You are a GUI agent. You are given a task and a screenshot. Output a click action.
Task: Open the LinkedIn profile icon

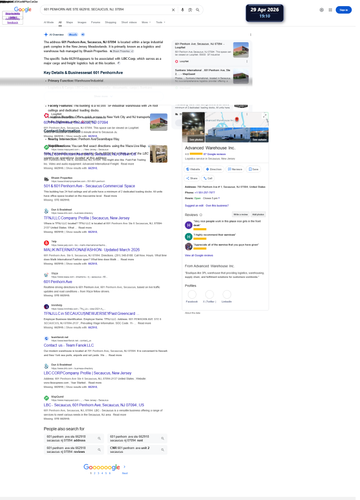tap(227, 294)
